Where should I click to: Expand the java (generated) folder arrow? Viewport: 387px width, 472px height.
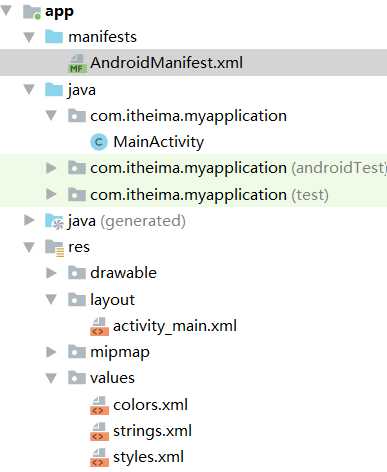(x=29, y=220)
